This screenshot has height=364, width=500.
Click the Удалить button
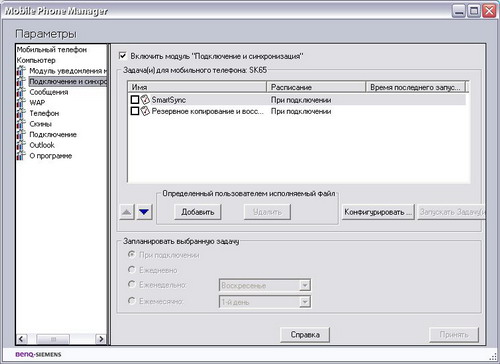pyautogui.click(x=267, y=212)
